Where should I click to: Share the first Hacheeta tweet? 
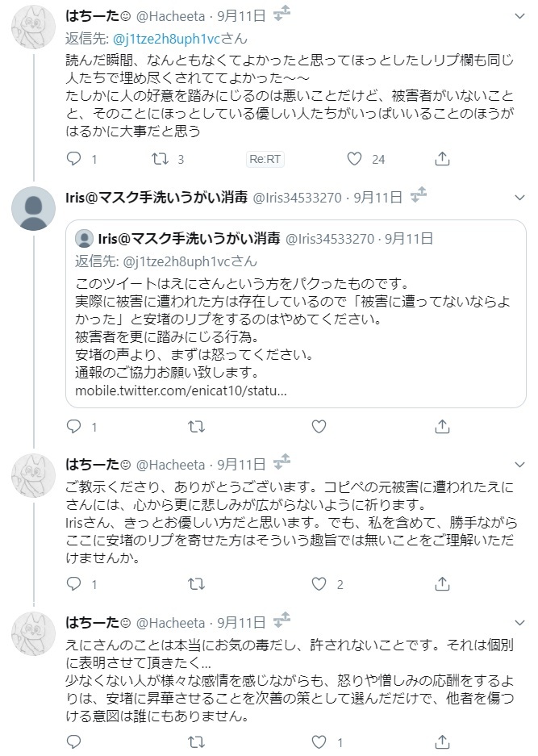pyautogui.click(x=441, y=159)
